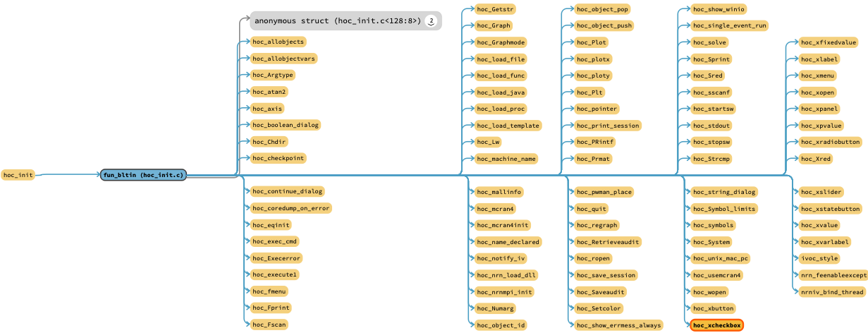Expand the anonymous struct count badge
The width and height of the screenshot is (868, 333).
coord(430,21)
